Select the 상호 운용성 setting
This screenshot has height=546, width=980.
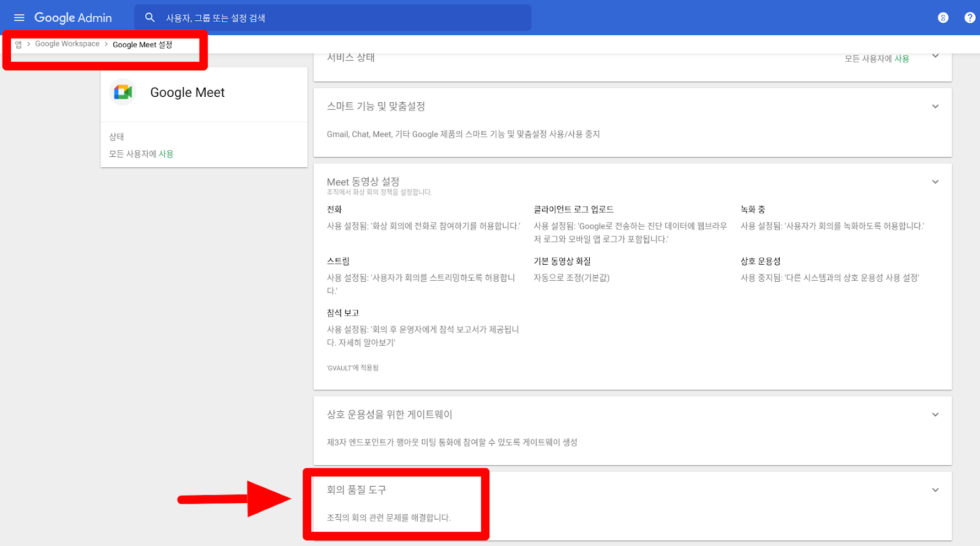point(761,261)
